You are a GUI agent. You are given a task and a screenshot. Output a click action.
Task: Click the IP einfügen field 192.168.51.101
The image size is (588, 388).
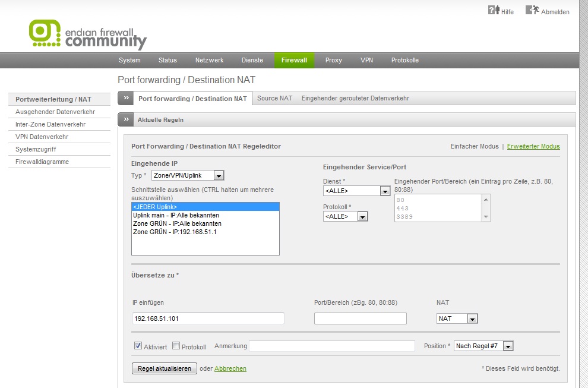tap(208, 318)
